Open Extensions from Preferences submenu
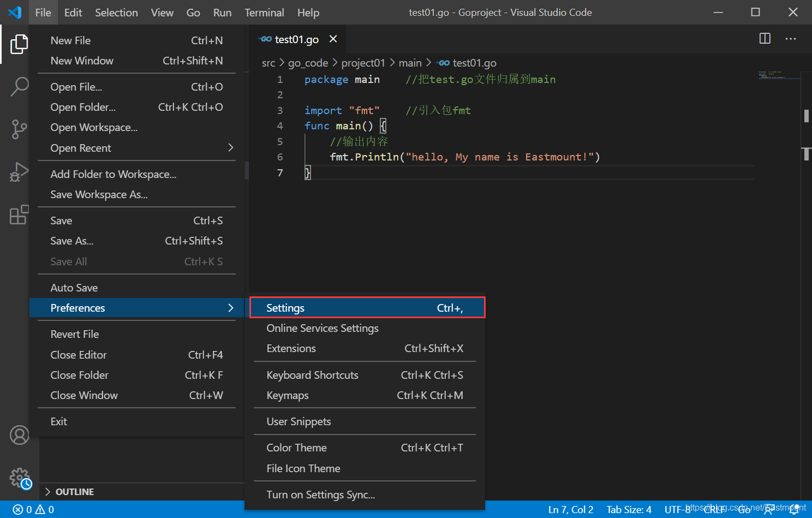This screenshot has height=518, width=812. (365, 348)
